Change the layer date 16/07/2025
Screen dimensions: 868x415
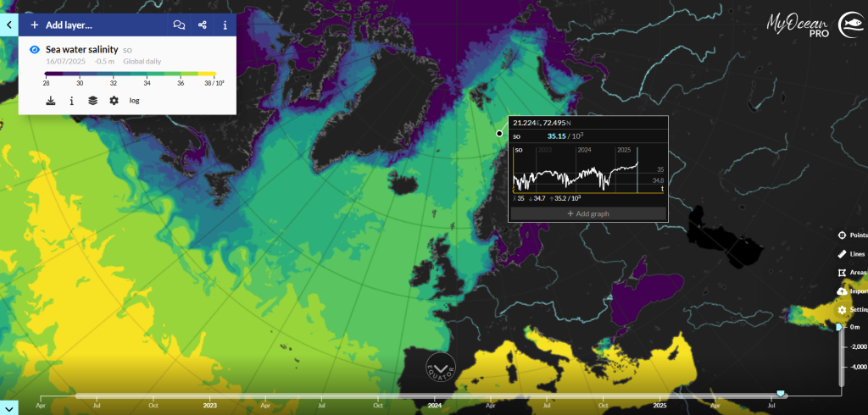click(66, 62)
